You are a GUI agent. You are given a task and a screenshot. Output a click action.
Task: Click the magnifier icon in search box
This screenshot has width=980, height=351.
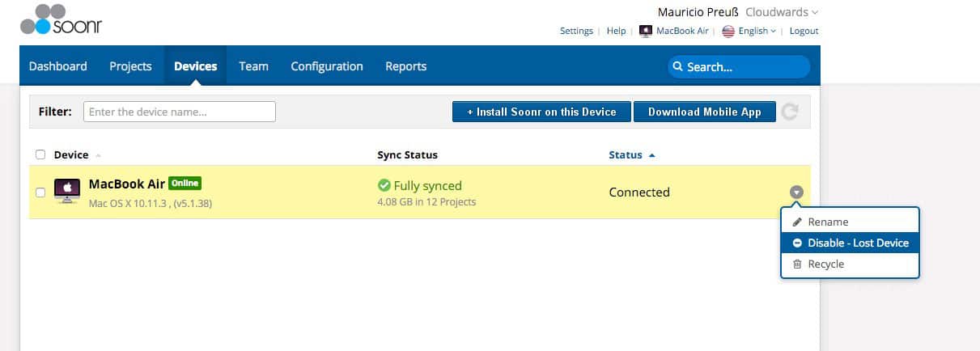click(677, 67)
